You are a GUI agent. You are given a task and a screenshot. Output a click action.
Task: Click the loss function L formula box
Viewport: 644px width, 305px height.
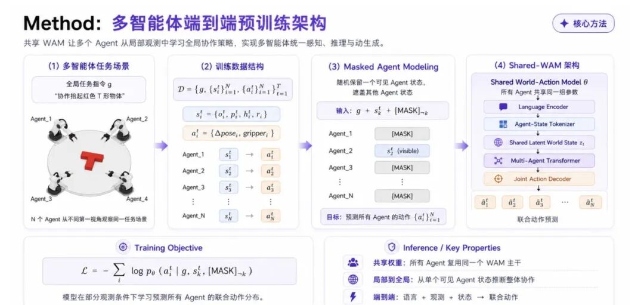pos(169,271)
